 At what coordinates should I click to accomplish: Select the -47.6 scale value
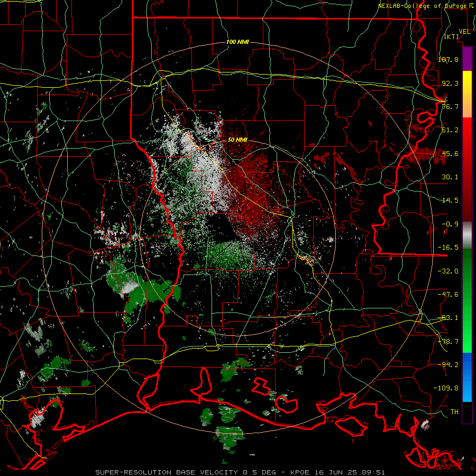[448, 295]
